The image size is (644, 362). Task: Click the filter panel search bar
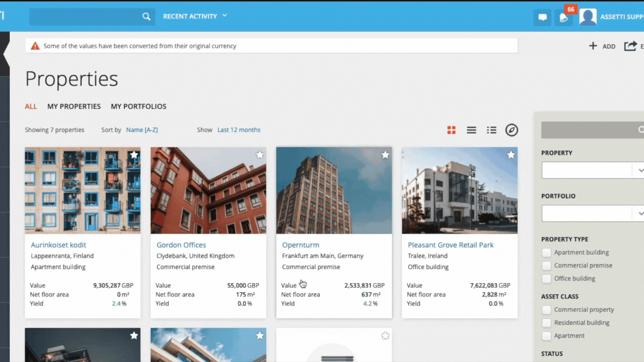[x=593, y=130]
